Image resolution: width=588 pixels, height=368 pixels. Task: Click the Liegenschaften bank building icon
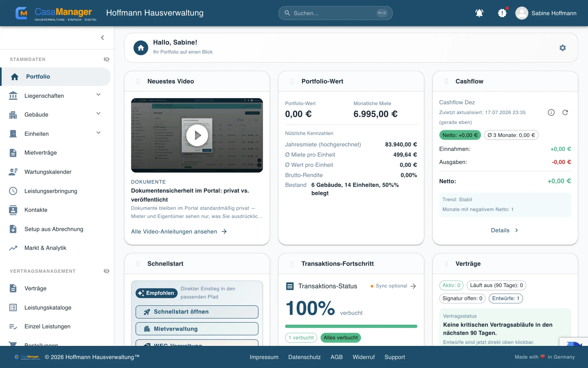13,96
